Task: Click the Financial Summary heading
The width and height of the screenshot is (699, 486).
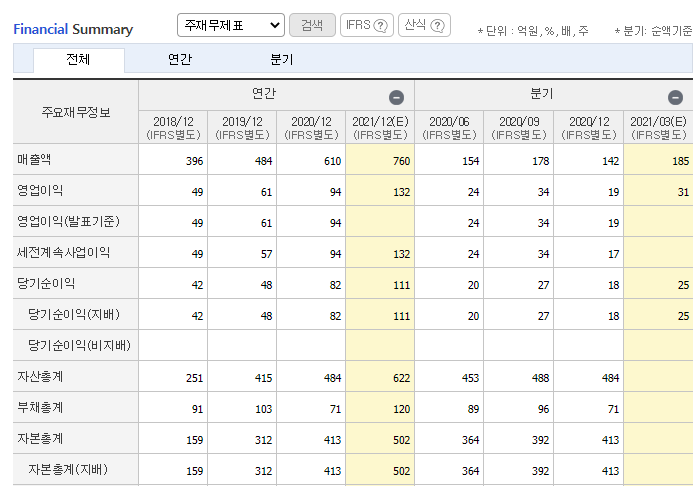Action: click(73, 29)
